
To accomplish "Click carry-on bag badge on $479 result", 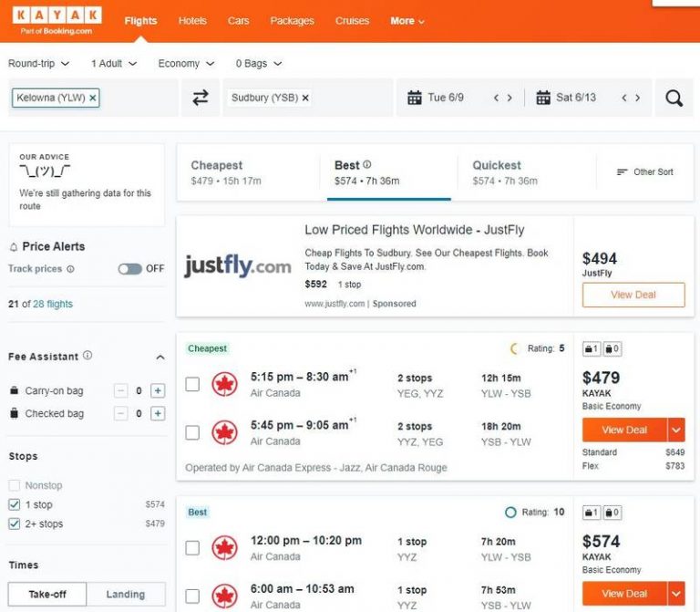I will 592,349.
